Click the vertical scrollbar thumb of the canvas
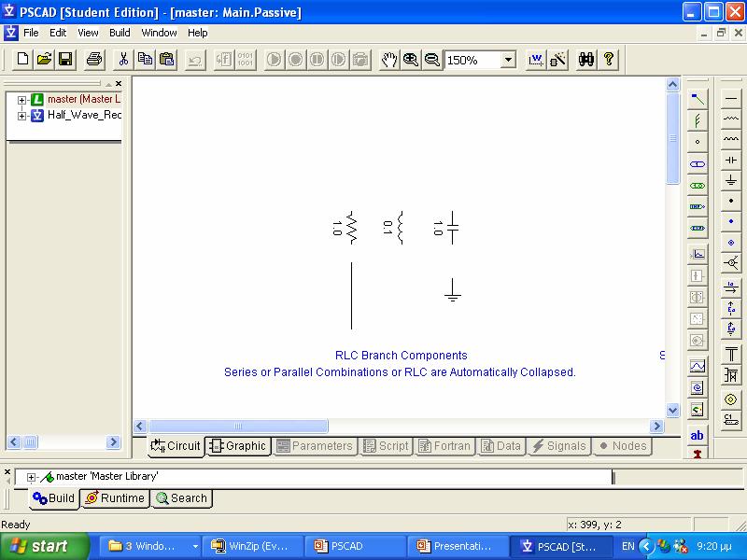Image resolution: width=747 pixels, height=560 pixels. (x=672, y=138)
